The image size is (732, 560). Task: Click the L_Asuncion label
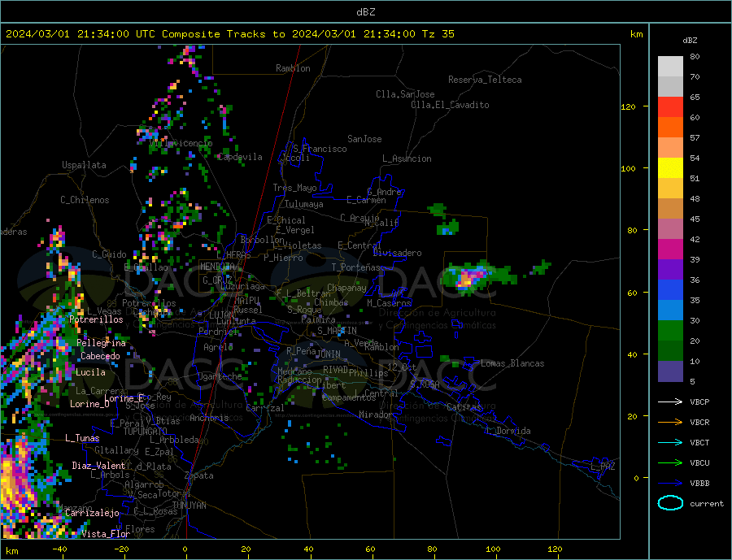(x=407, y=158)
